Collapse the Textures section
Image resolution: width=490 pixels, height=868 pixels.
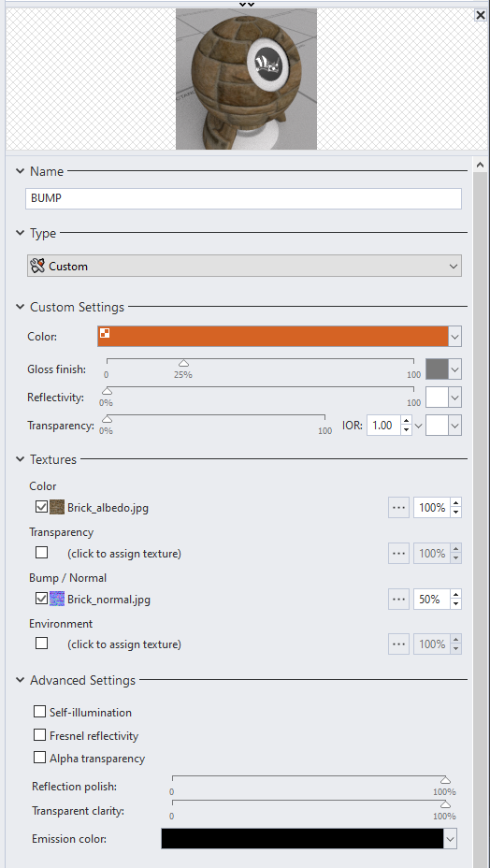(21, 459)
